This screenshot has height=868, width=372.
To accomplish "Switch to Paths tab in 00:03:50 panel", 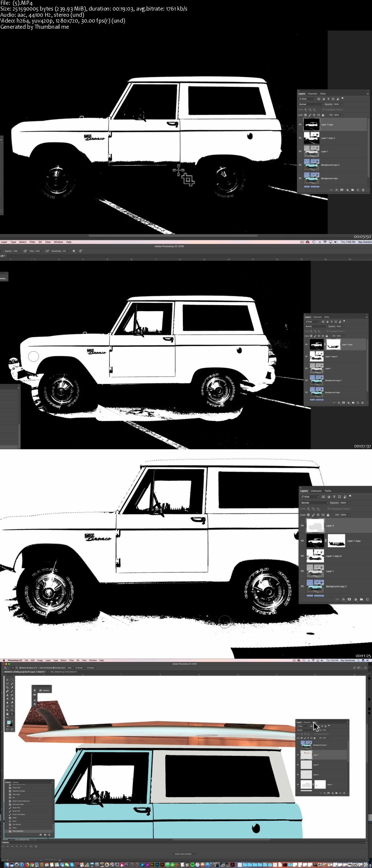I will click(x=323, y=93).
